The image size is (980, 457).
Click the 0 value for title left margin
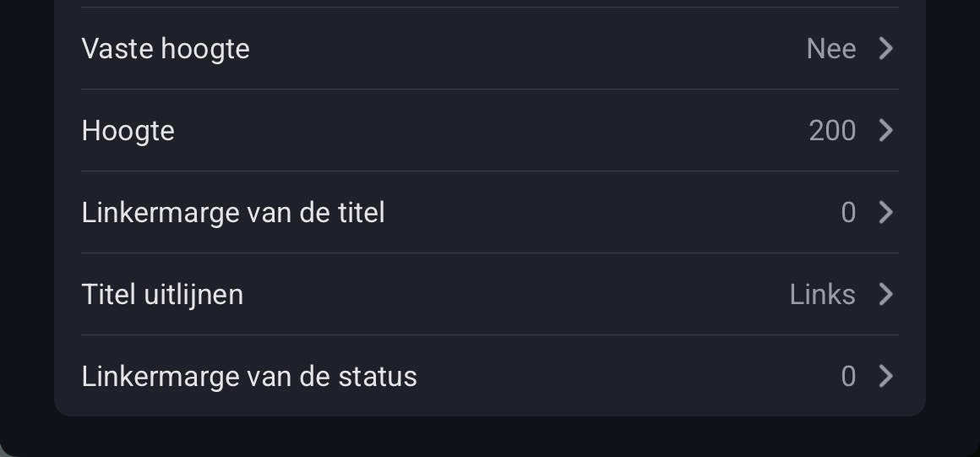click(848, 212)
